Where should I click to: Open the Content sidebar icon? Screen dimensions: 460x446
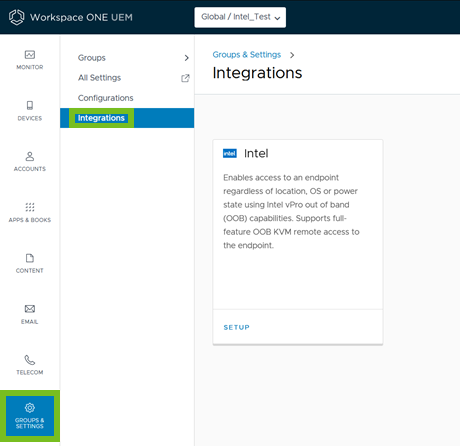coord(30,258)
